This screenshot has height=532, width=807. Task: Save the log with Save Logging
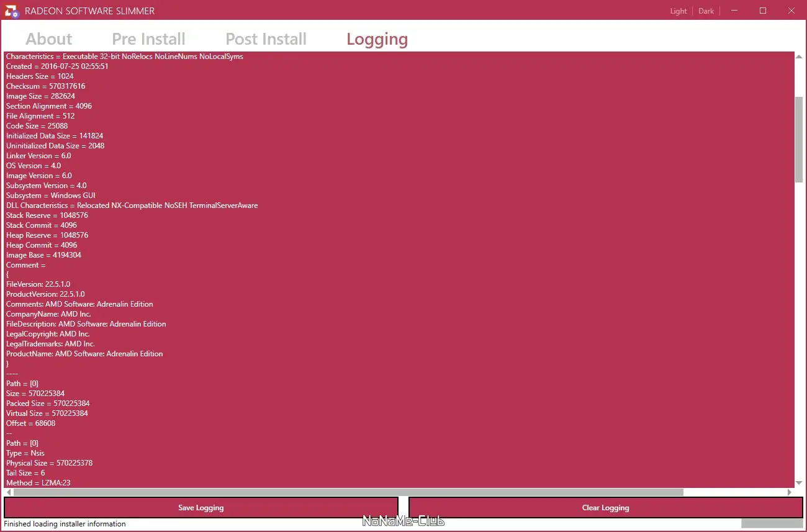pos(201,508)
